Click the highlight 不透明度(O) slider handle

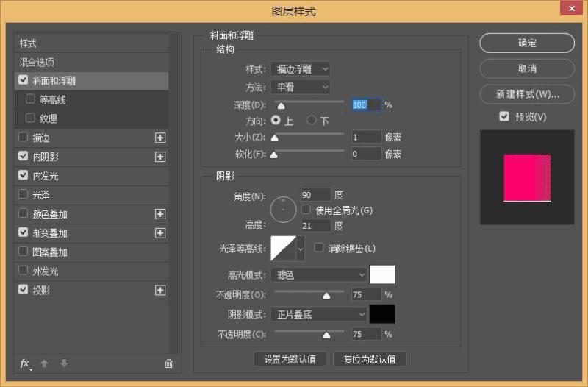(326, 296)
